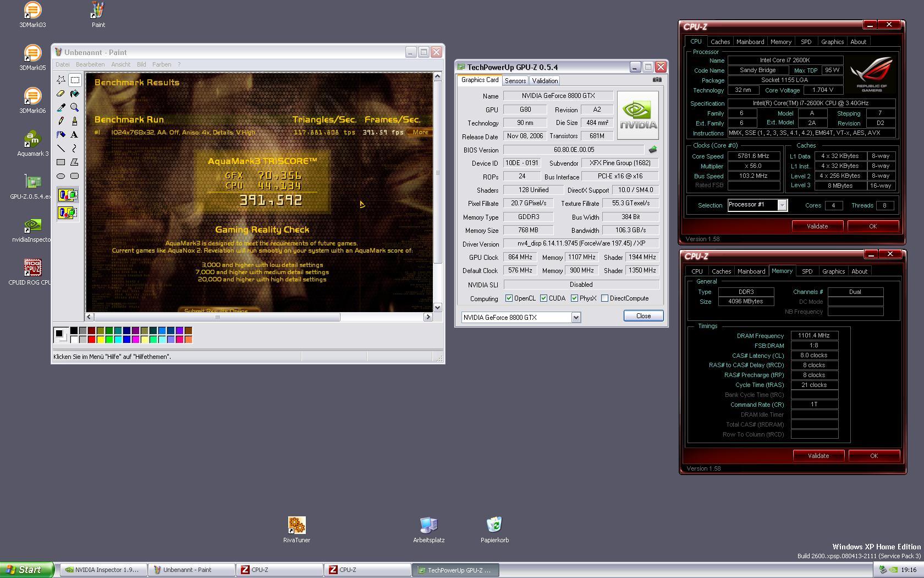This screenshot has height=578, width=924.
Task: Open the Bearbeiten menu in Paint
Action: click(x=90, y=64)
